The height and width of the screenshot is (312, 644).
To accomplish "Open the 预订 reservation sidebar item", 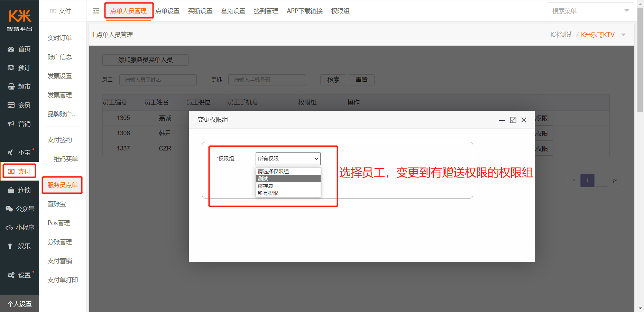I will click(x=19, y=68).
